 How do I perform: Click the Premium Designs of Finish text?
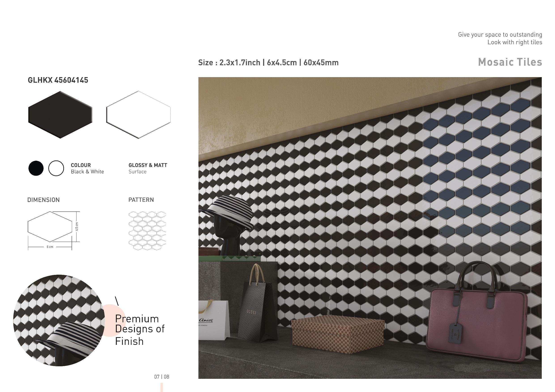[x=140, y=330]
